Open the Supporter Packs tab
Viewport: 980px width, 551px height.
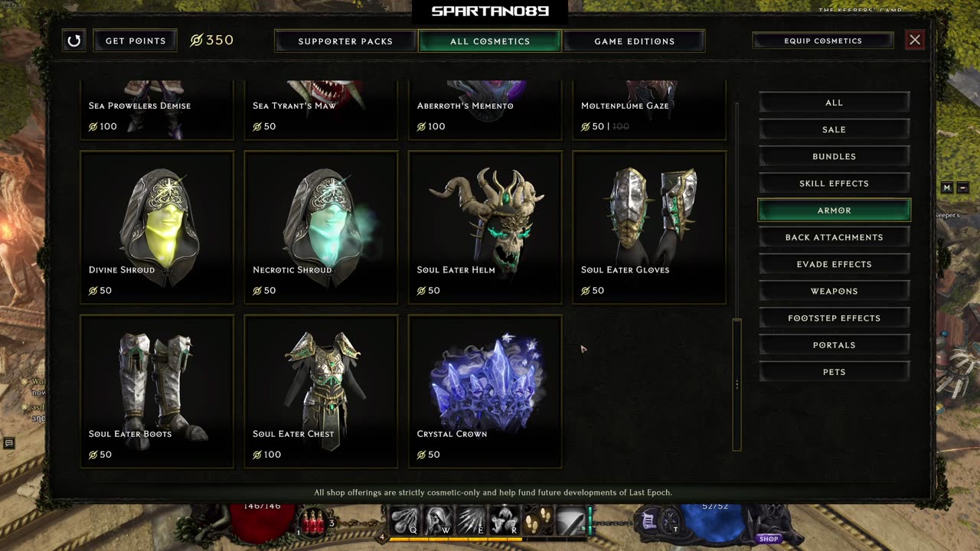pyautogui.click(x=345, y=41)
